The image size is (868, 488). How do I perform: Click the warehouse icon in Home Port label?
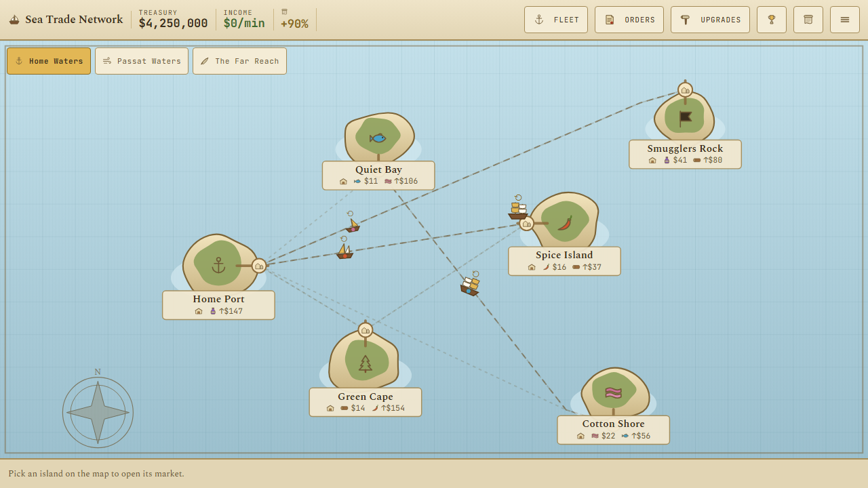pyautogui.click(x=199, y=312)
